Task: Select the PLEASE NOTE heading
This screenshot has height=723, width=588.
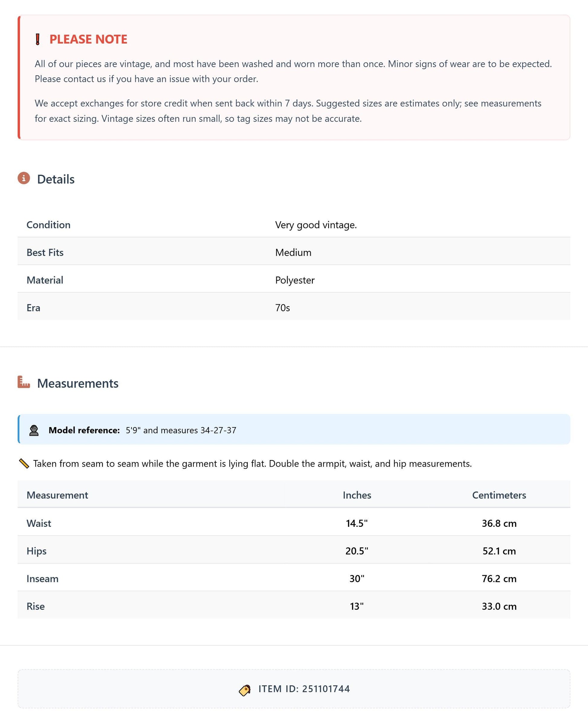Action: tap(89, 39)
